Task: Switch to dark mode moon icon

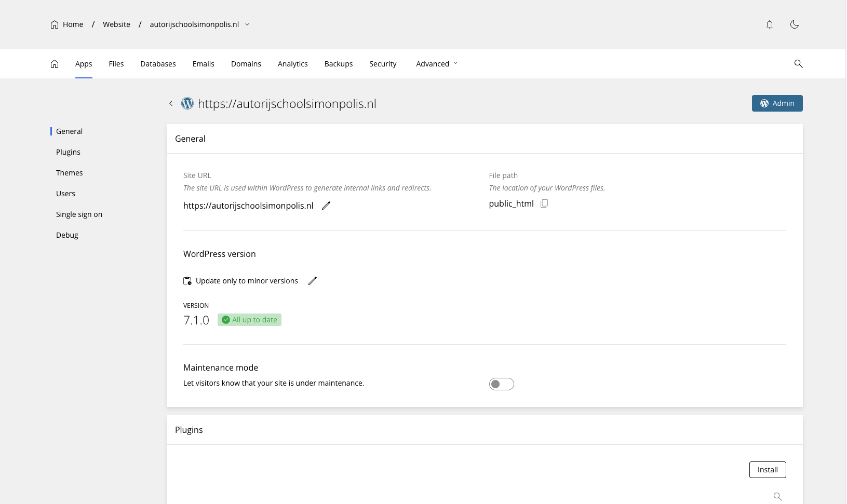Action: click(795, 24)
